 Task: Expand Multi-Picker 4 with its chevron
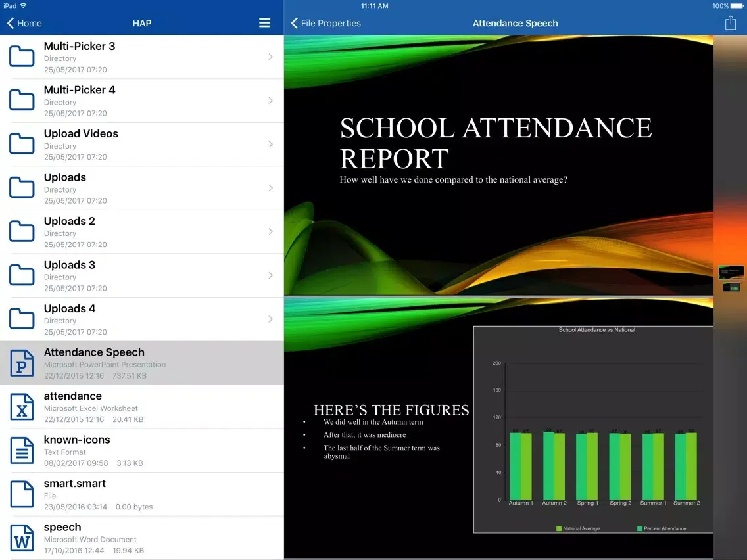pyautogui.click(x=271, y=101)
